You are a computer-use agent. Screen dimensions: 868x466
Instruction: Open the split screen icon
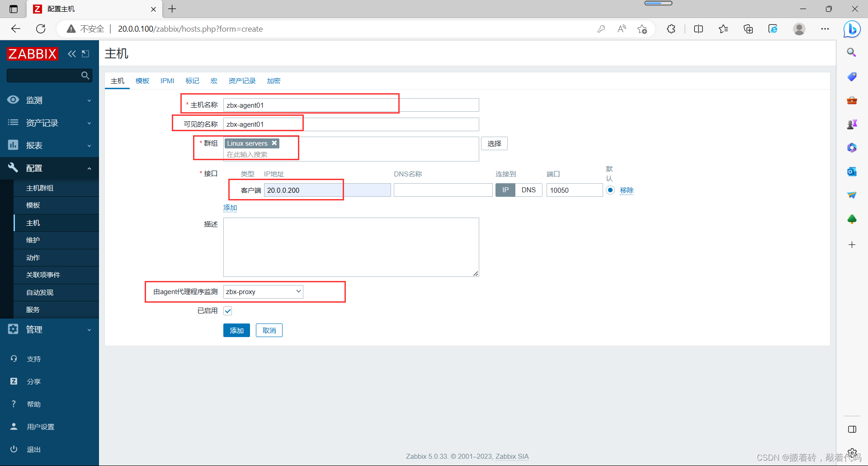698,29
